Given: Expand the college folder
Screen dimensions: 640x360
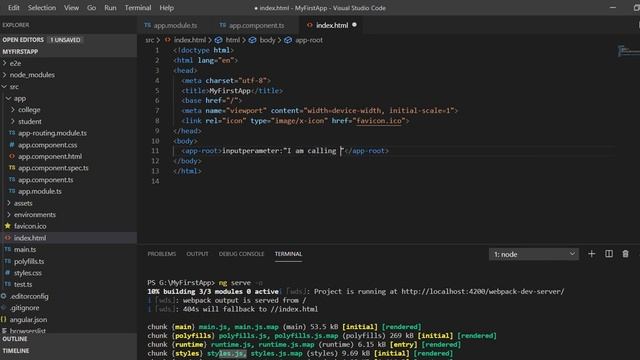Looking at the screenshot, I should (x=29, y=110).
